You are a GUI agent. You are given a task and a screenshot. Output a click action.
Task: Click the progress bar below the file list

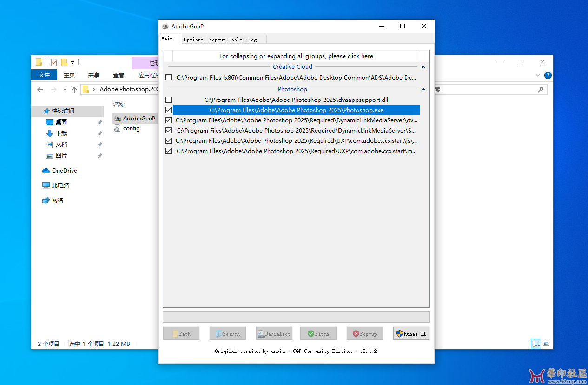[296, 317]
